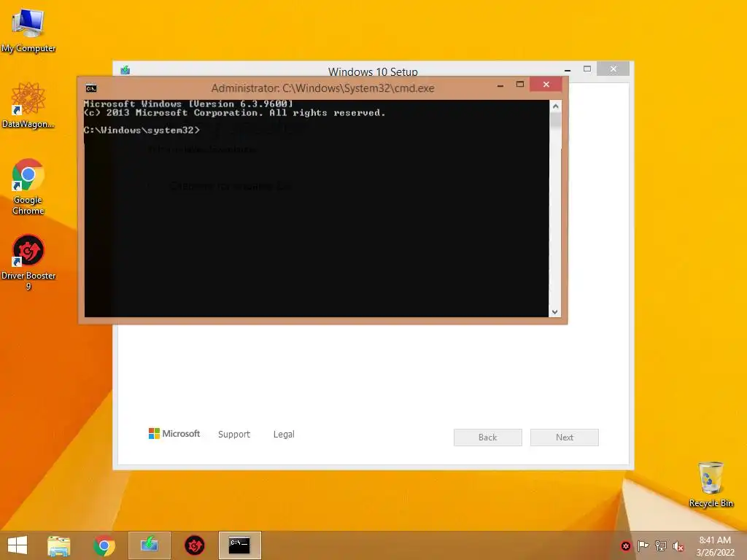Maximize the Windows 10 Setup window
Viewport: 747px width, 560px height.
[x=587, y=69]
